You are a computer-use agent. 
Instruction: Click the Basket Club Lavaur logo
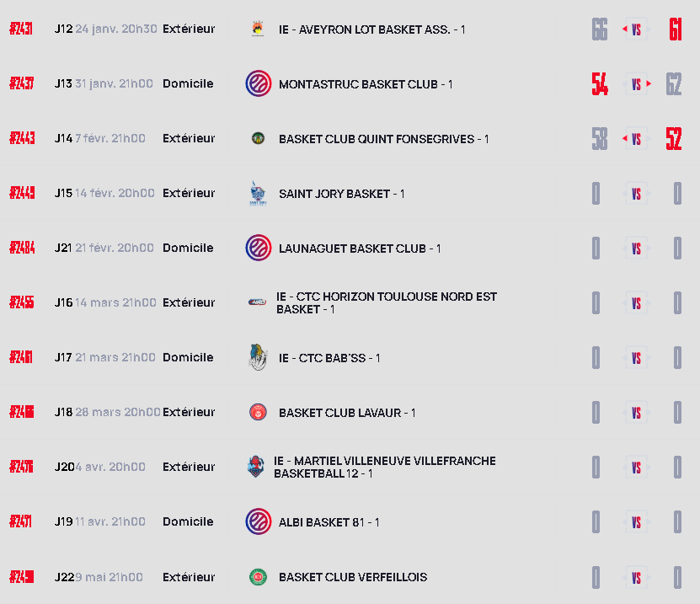click(258, 413)
